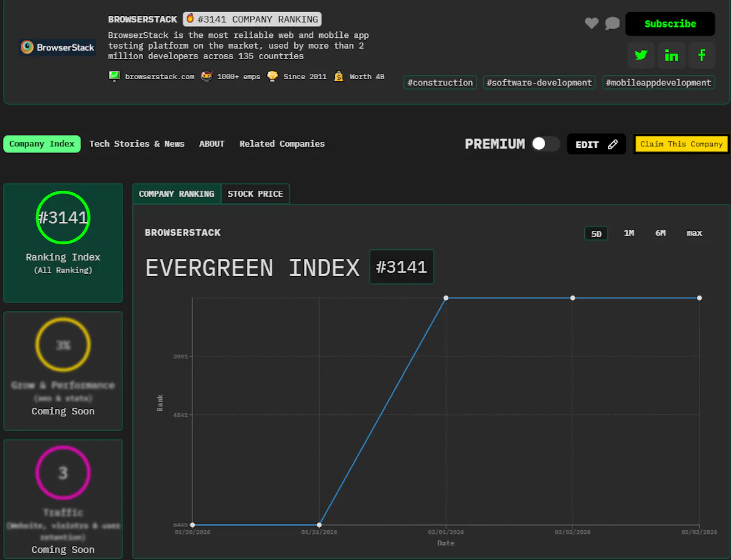731x560 pixels.
Task: Open the Tech Stories & News tab
Action: pyautogui.click(x=136, y=144)
